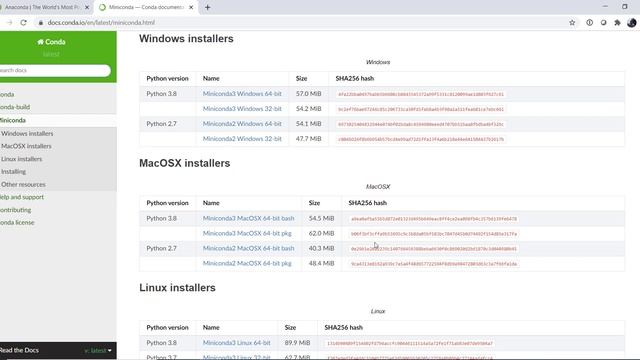The width and height of the screenshot is (640, 360).
Task: Open Other resources sidebar item
Action: coord(23,184)
